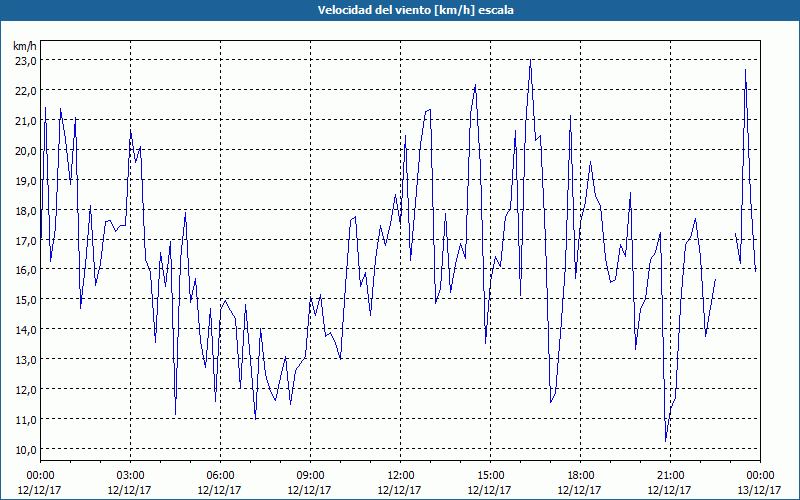
Task: Click the 16,0 y-axis value
Action: [x=25, y=270]
